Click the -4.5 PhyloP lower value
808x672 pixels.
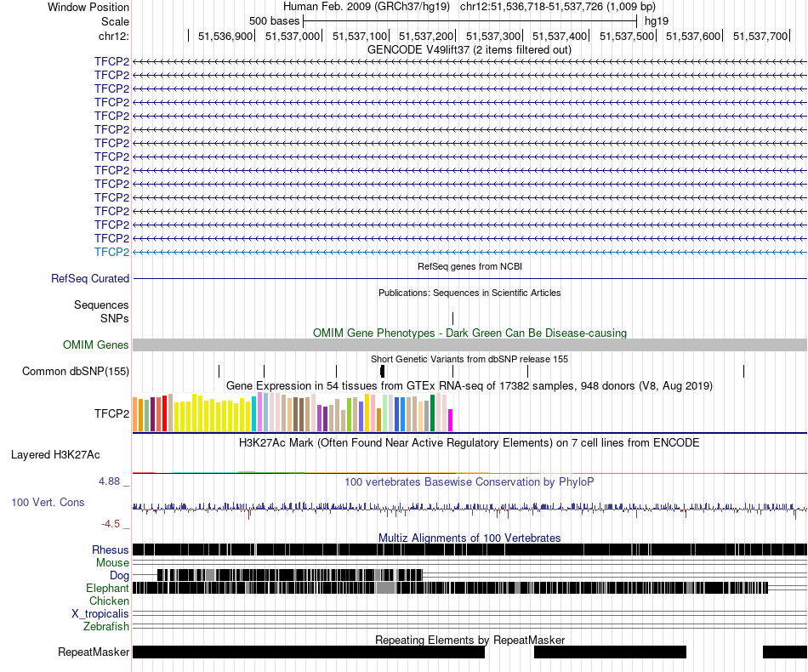(x=111, y=524)
